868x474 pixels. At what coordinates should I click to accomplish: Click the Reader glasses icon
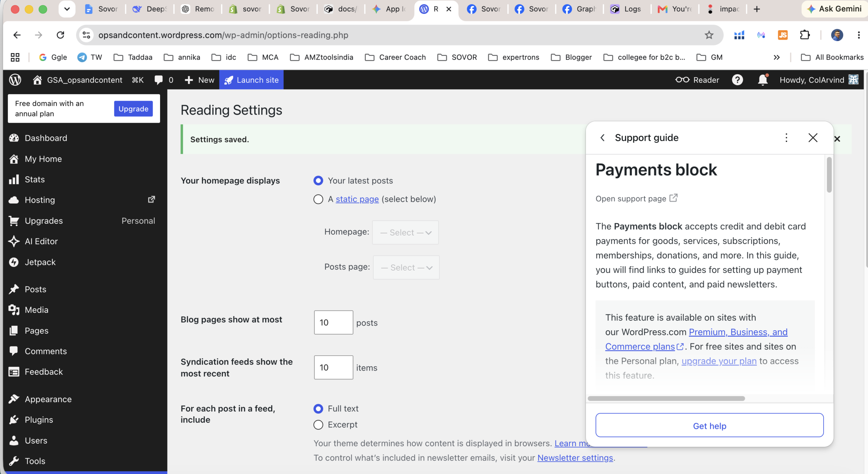pos(682,80)
